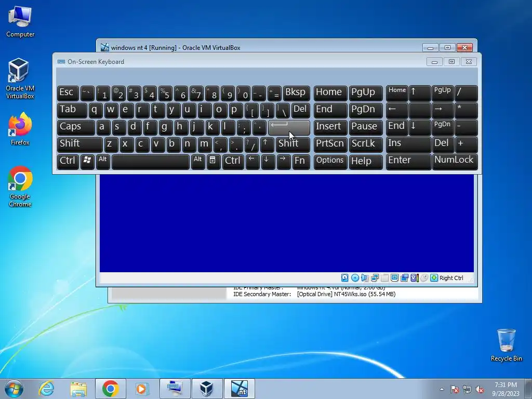Viewport: 532px width, 399px height.
Task: Click the green arrow host key icon
Action: (434, 278)
